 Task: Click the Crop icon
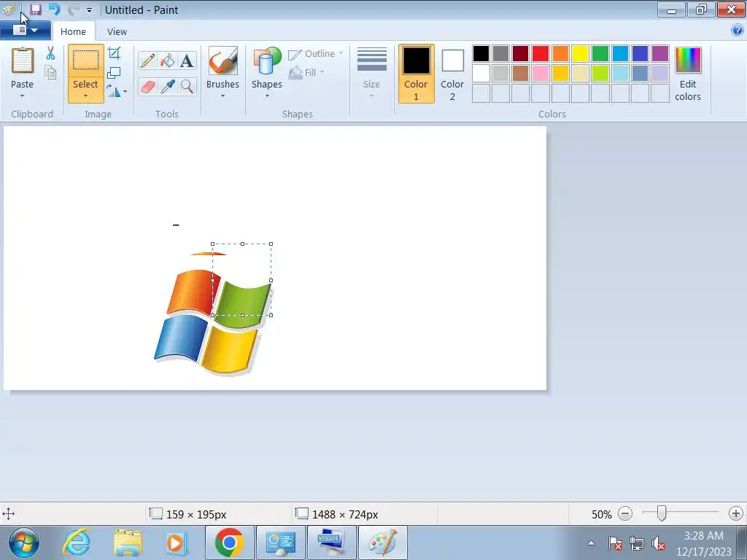tap(115, 52)
